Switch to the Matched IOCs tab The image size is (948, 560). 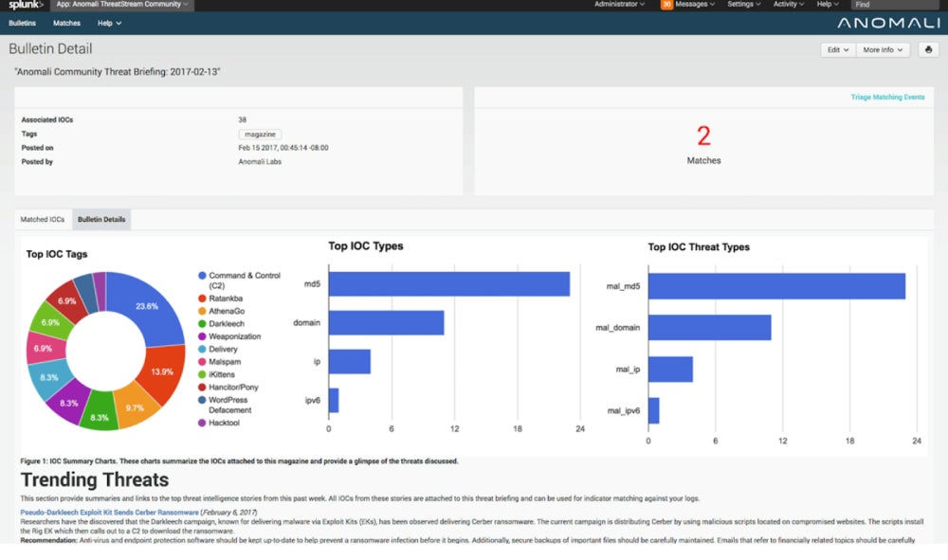pos(43,219)
